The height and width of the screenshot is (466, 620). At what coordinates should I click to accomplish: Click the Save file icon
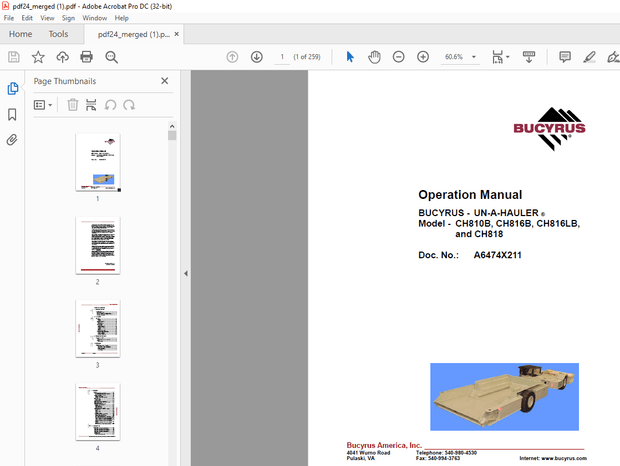tap(14, 57)
